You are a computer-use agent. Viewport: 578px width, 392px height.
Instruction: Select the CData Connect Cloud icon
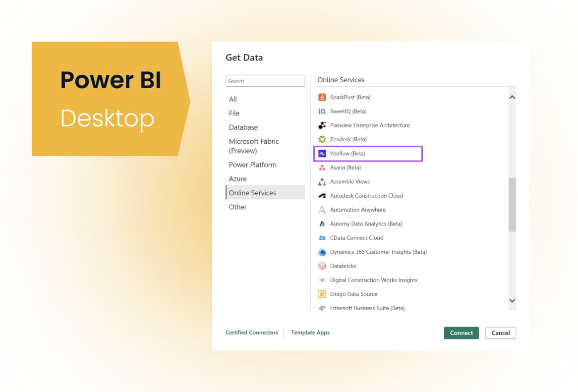(x=322, y=238)
